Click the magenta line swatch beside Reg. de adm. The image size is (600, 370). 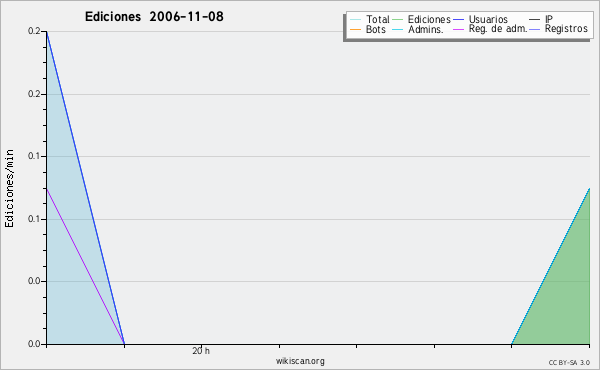[x=458, y=29]
